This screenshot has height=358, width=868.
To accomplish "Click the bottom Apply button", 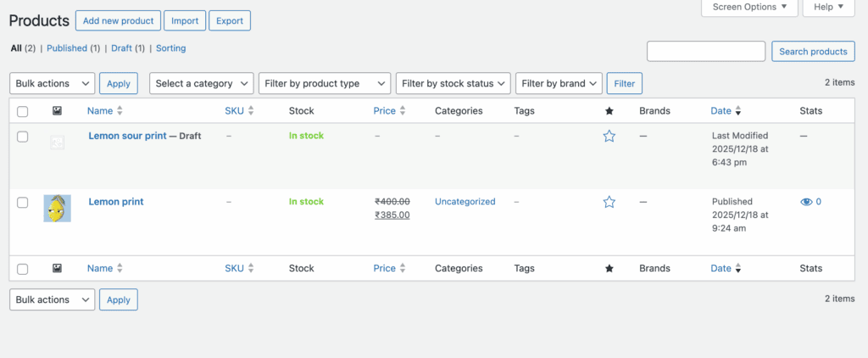I will (x=119, y=299).
